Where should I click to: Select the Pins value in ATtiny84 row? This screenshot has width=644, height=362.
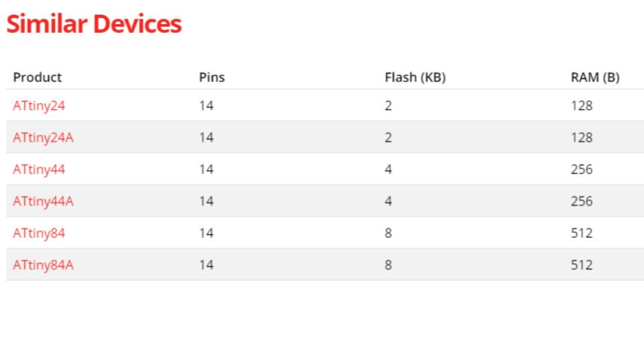206,233
